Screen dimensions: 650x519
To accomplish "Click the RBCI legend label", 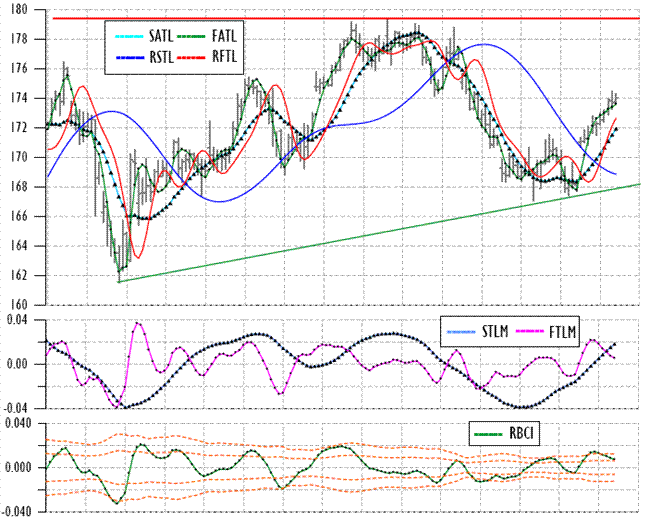I will 521,434.
